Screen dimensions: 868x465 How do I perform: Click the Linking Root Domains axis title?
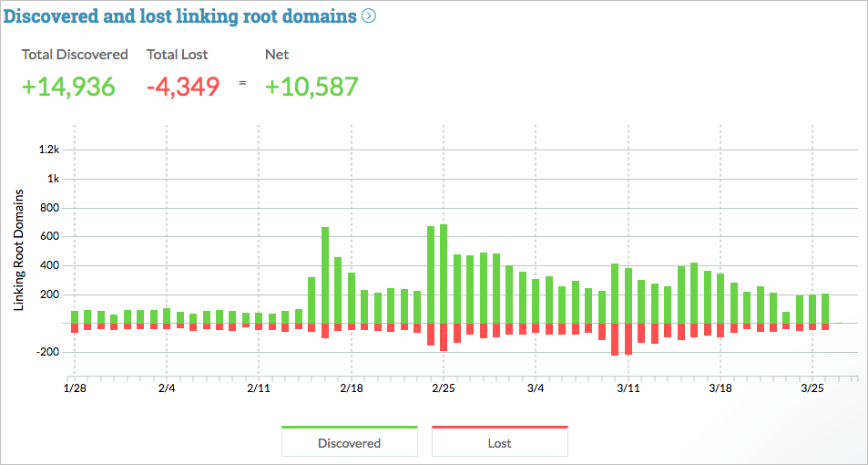(x=18, y=250)
